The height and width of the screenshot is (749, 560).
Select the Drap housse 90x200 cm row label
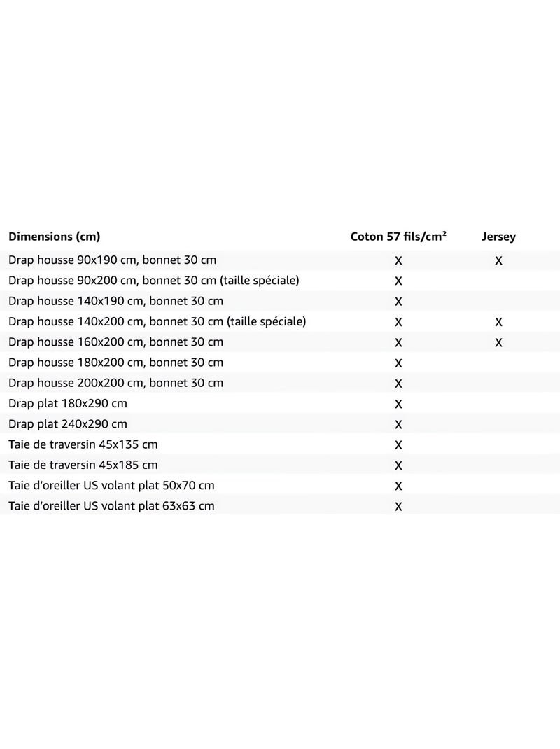pyautogui.click(x=154, y=281)
